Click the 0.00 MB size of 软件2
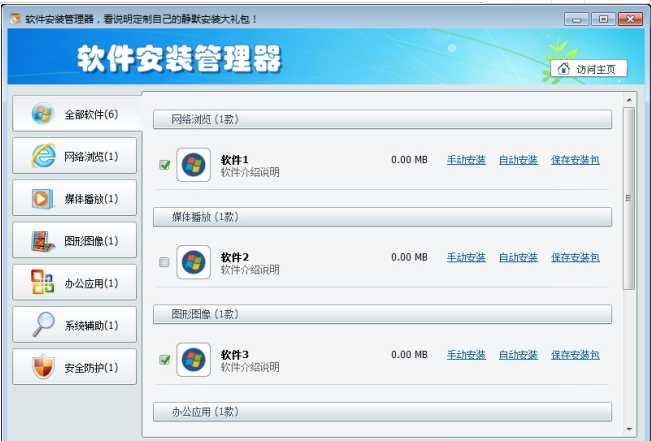This screenshot has height=441, width=651. (x=409, y=257)
